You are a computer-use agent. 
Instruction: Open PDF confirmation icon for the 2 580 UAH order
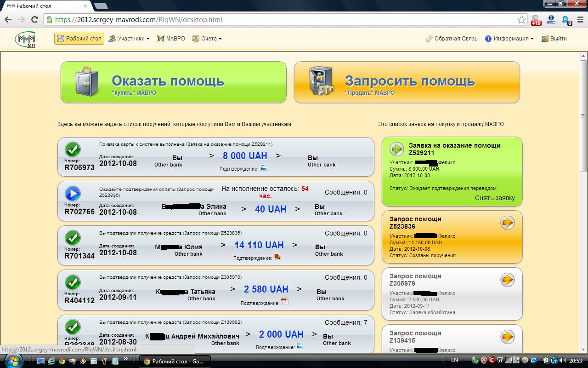coord(285,302)
